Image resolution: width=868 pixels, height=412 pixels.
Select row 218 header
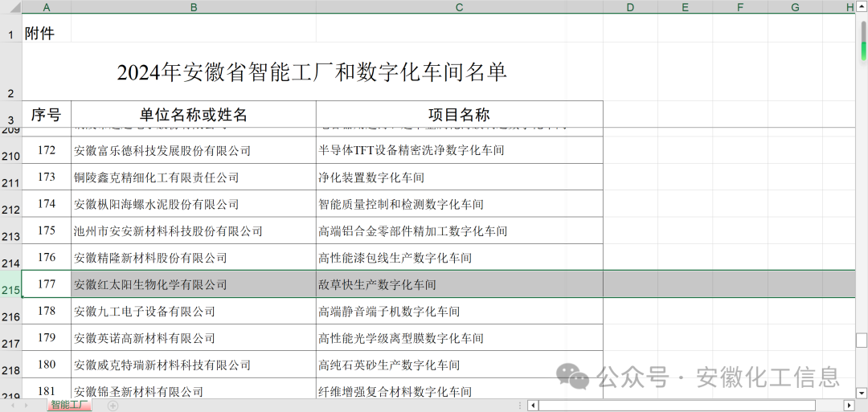pyautogui.click(x=10, y=365)
